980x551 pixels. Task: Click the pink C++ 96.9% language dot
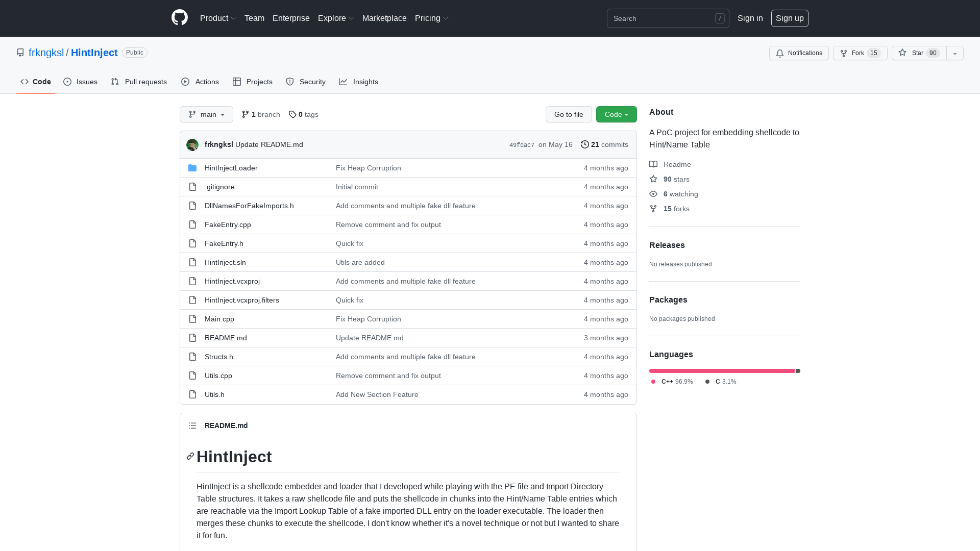(653, 382)
